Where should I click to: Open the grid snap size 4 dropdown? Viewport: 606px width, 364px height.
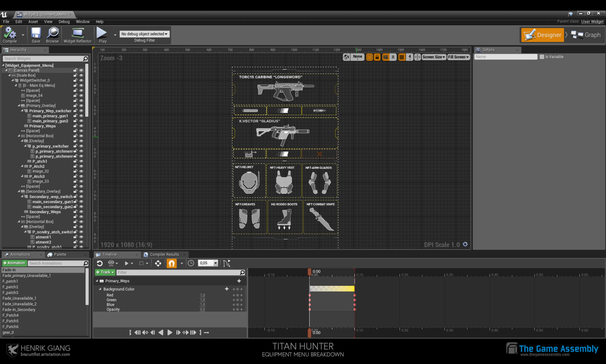point(409,57)
